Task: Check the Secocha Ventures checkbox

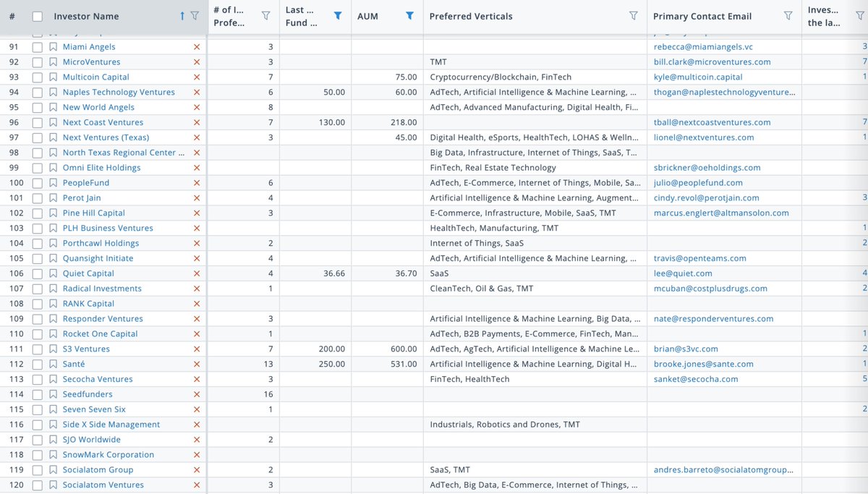Action: [38, 380]
